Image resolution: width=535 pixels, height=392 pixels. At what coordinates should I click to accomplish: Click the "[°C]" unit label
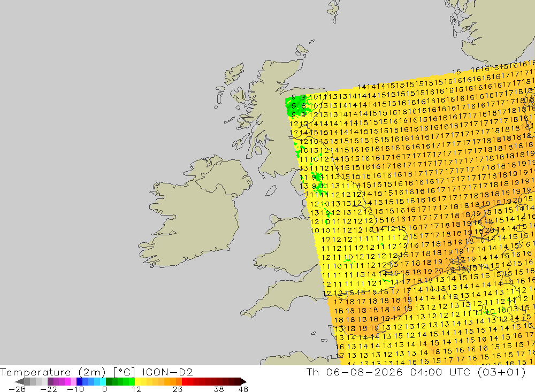[x=124, y=372]
